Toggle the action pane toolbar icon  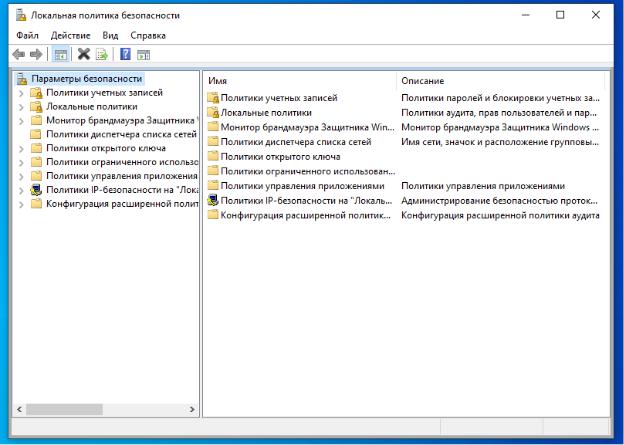tap(144, 55)
